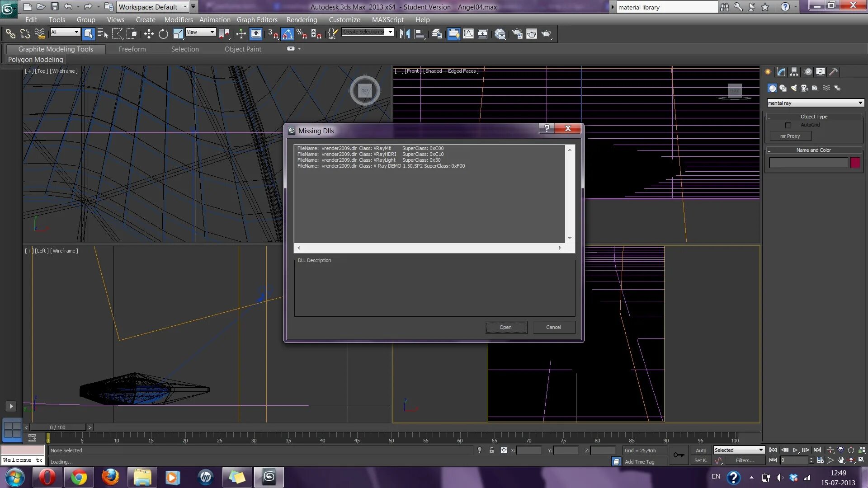Switch to the Freeform ribbon tab

click(x=132, y=49)
